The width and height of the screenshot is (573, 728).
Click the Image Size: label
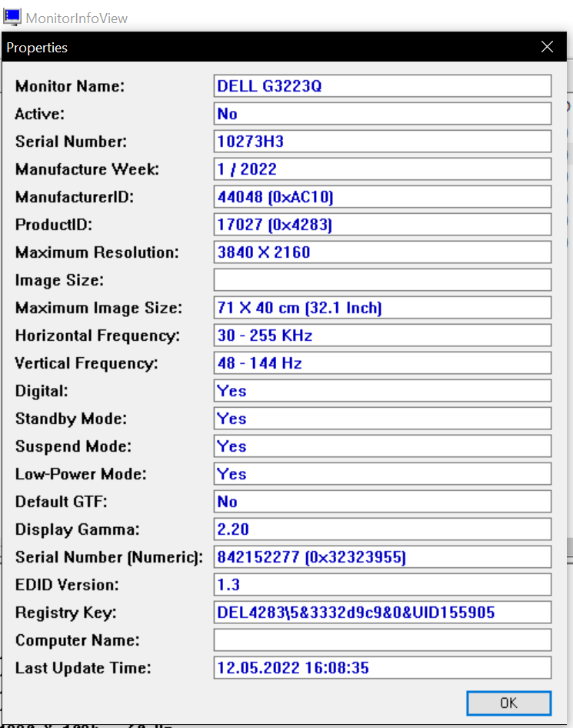pos(59,280)
